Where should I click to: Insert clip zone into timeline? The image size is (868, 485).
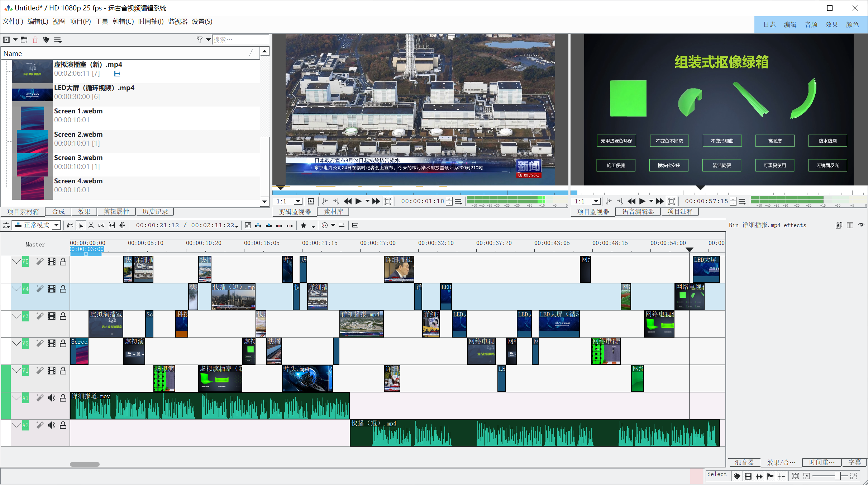pos(258,225)
